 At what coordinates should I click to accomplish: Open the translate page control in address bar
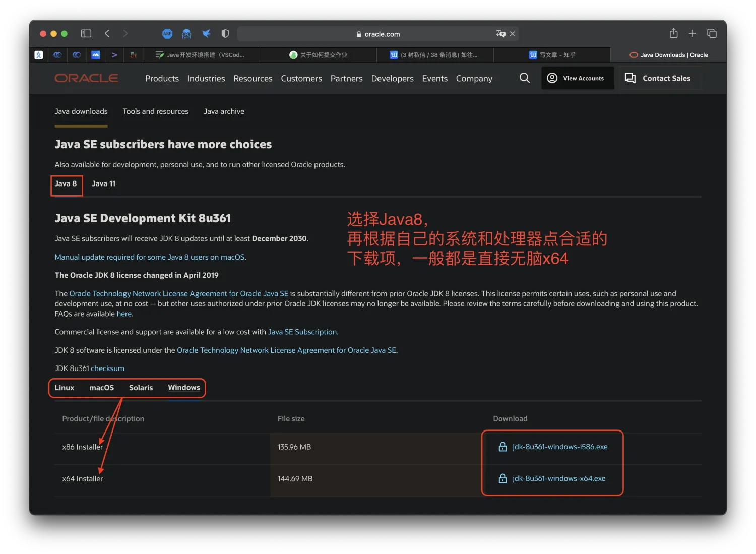[500, 34]
